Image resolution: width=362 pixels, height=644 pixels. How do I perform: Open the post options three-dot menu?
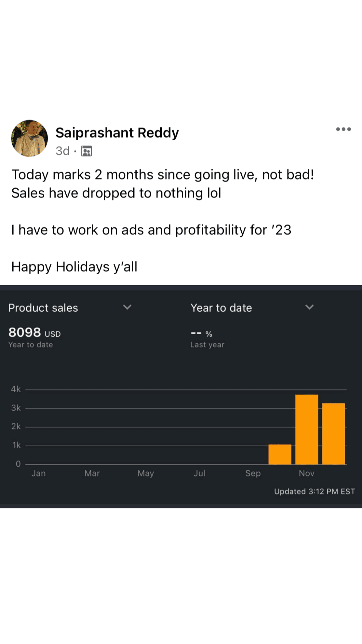(x=343, y=129)
